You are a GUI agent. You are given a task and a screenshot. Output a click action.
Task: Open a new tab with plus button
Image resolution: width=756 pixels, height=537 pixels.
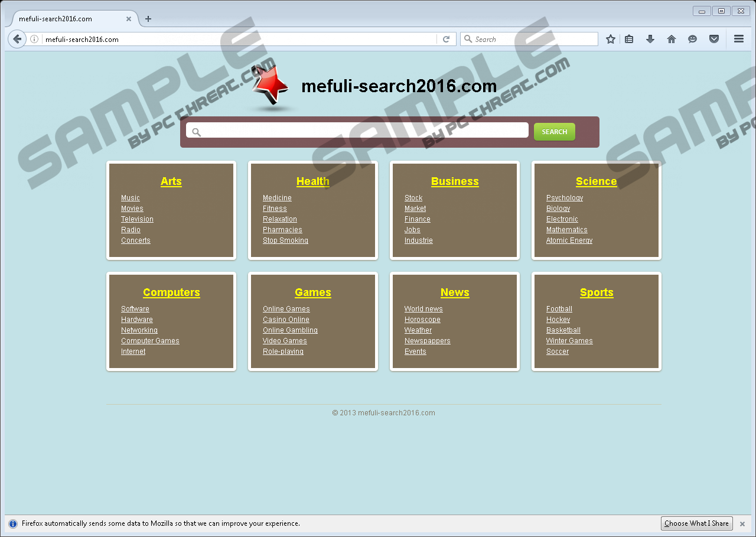(x=148, y=19)
